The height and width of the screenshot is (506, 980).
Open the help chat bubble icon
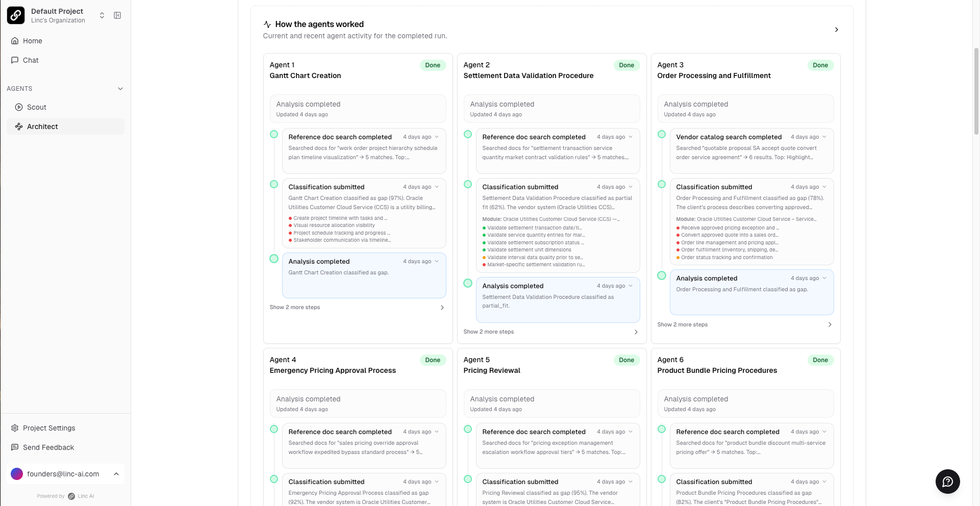pos(947,482)
